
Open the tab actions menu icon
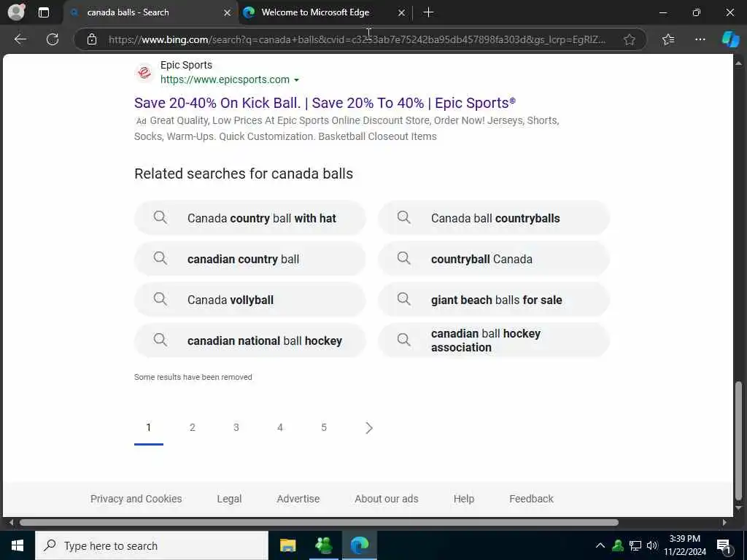[43, 12]
